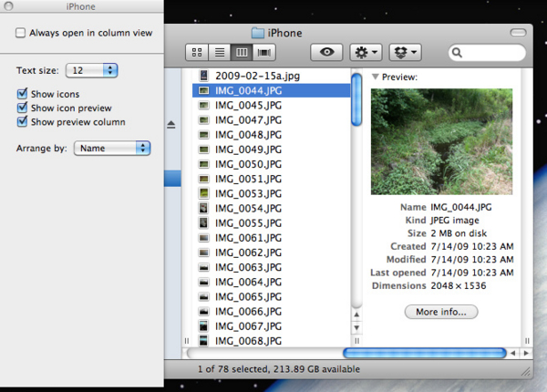Click the thumbnail icon of 2009-02-15a.jpg
This screenshot has width=547, height=392.
point(203,76)
